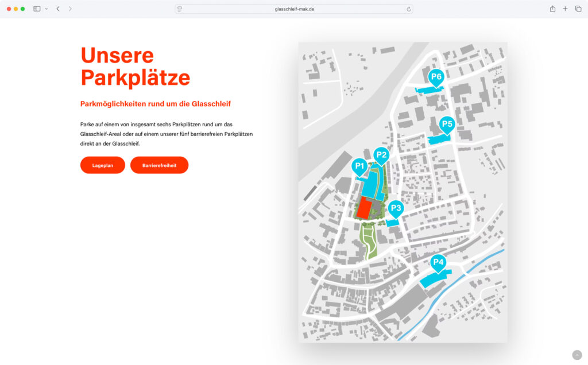Open the page reader icon in address bar

(x=180, y=9)
